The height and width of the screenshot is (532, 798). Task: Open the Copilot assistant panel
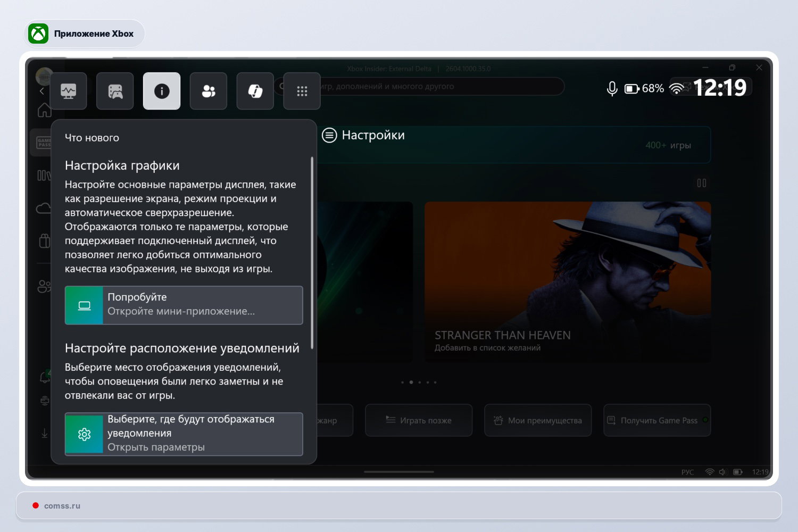pyautogui.click(x=255, y=91)
